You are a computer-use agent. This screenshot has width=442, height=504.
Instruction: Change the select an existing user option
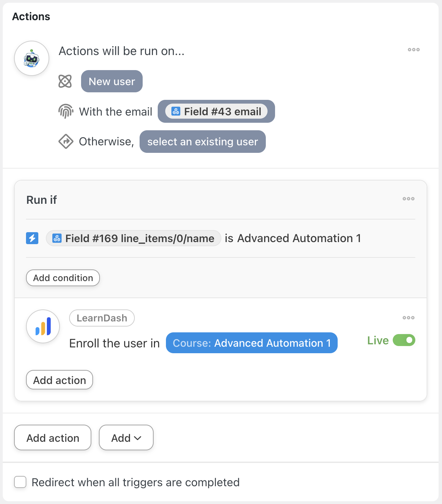[203, 142]
